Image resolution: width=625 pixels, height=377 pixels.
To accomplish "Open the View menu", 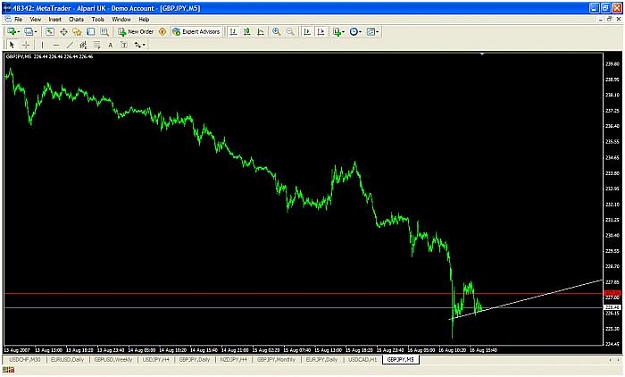I will 35,19.
